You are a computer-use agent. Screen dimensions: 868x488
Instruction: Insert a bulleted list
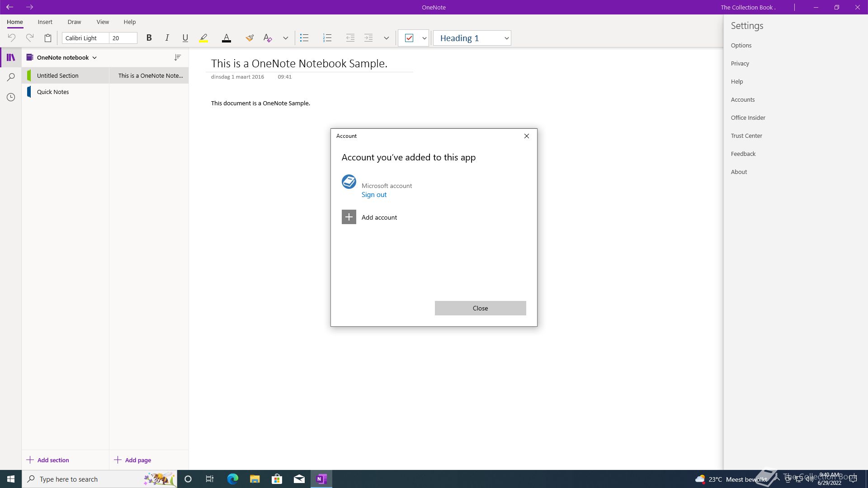pyautogui.click(x=304, y=38)
